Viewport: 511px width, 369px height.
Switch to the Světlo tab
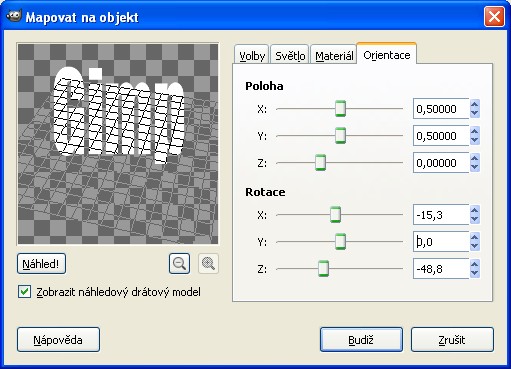[290, 55]
